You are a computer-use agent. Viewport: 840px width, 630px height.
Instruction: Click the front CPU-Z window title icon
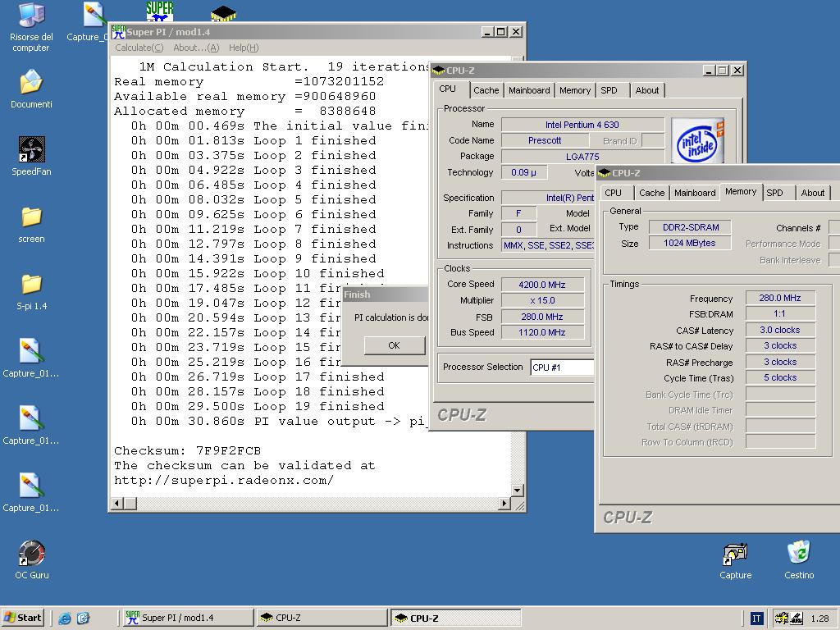coord(605,173)
